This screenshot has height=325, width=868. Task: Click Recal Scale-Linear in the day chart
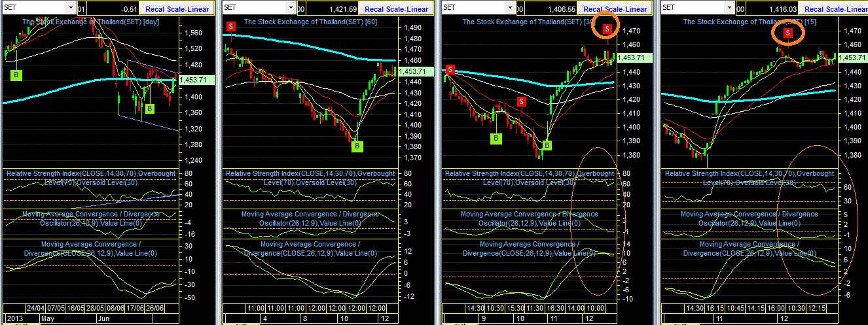point(176,9)
